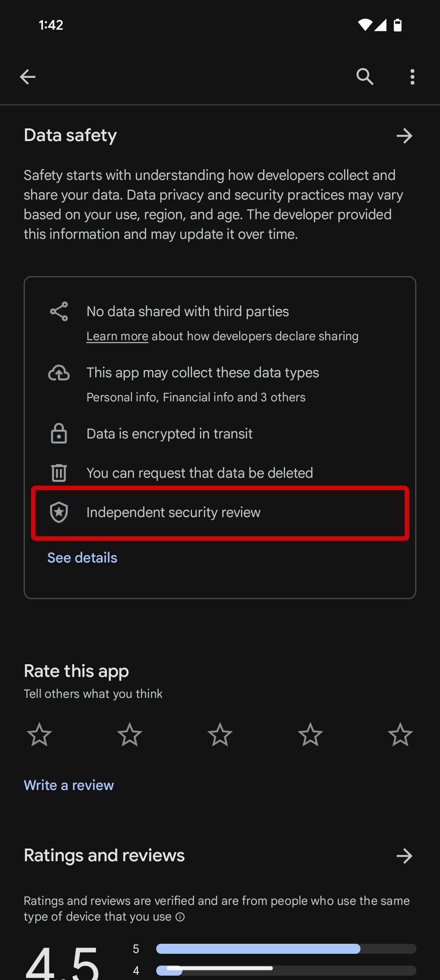
Task: Rate the app three stars
Action: click(x=220, y=735)
